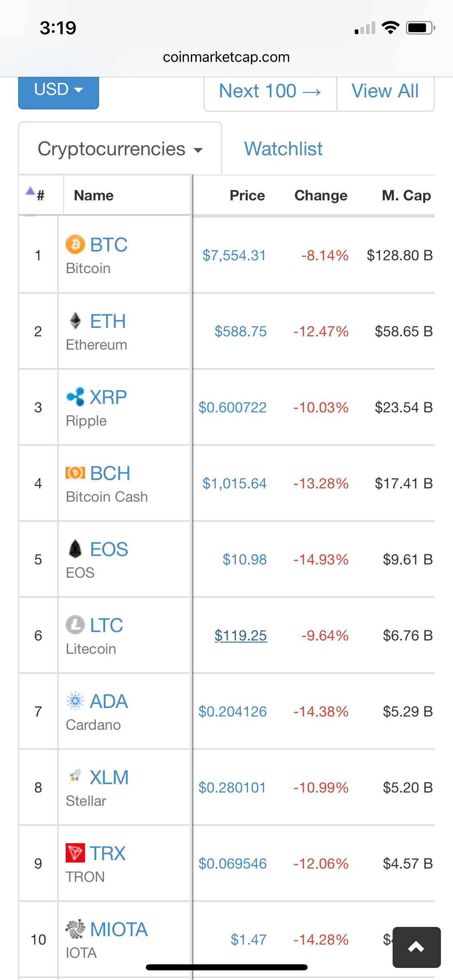
Task: Expand the Cryptocurrencies dropdown tab
Action: pyautogui.click(x=120, y=149)
